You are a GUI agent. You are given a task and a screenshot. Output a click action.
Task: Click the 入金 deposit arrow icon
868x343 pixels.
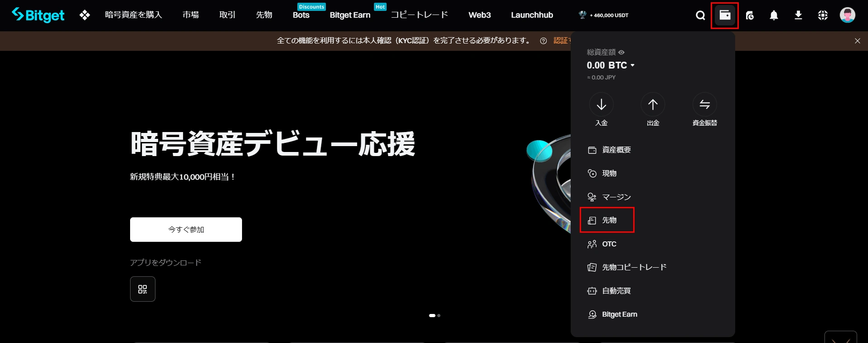click(601, 104)
